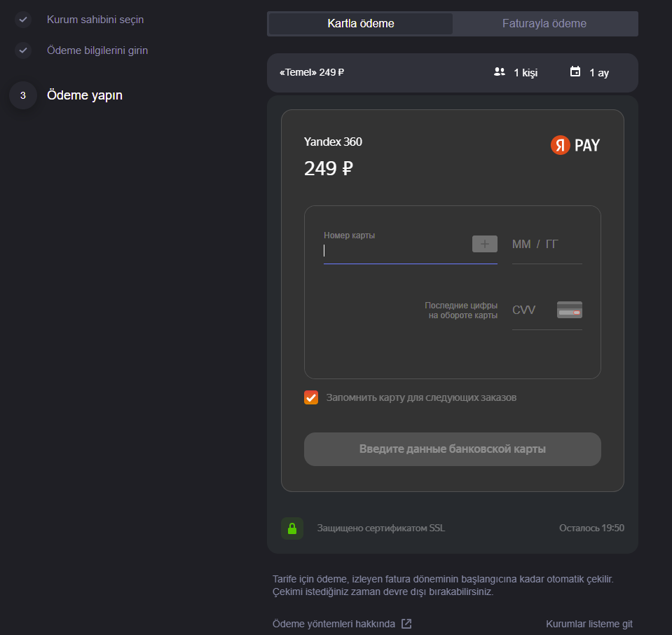
Task: Click the 1 ay period label
Action: click(599, 73)
